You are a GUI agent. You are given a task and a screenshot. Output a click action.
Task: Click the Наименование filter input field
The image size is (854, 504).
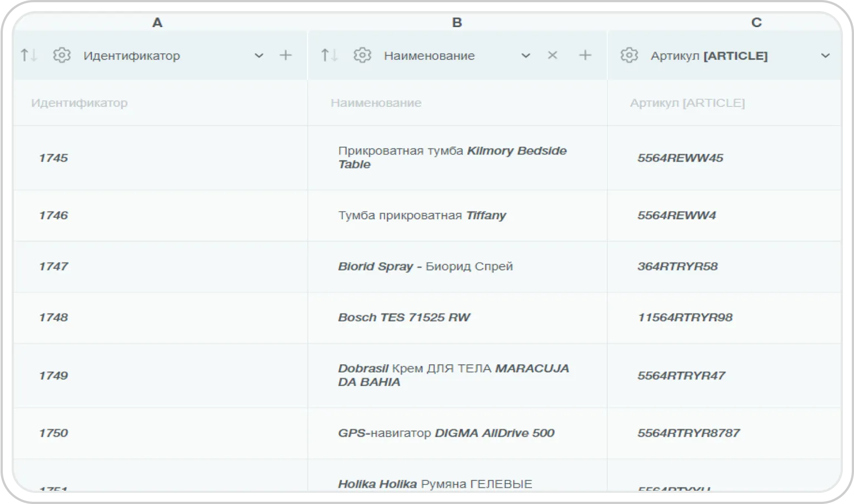(x=457, y=103)
